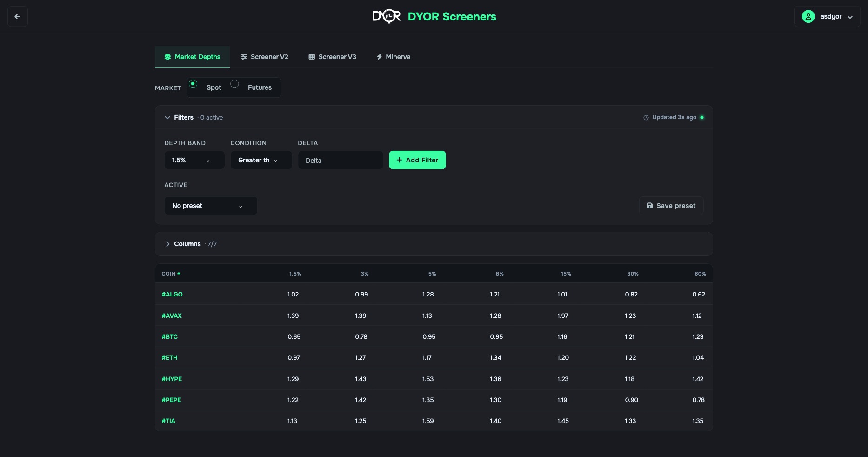Open the #HYPE coin link

tap(172, 379)
